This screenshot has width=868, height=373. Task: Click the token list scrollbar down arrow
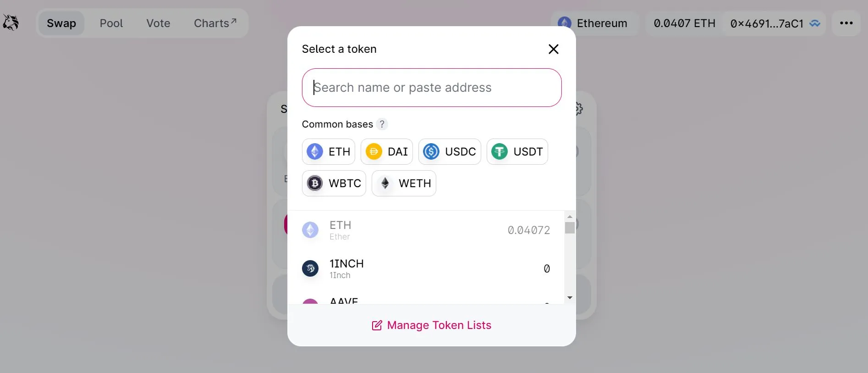click(570, 298)
